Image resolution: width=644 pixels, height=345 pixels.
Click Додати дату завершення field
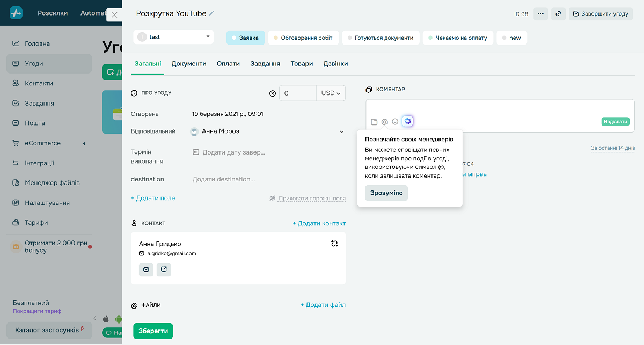233,152
